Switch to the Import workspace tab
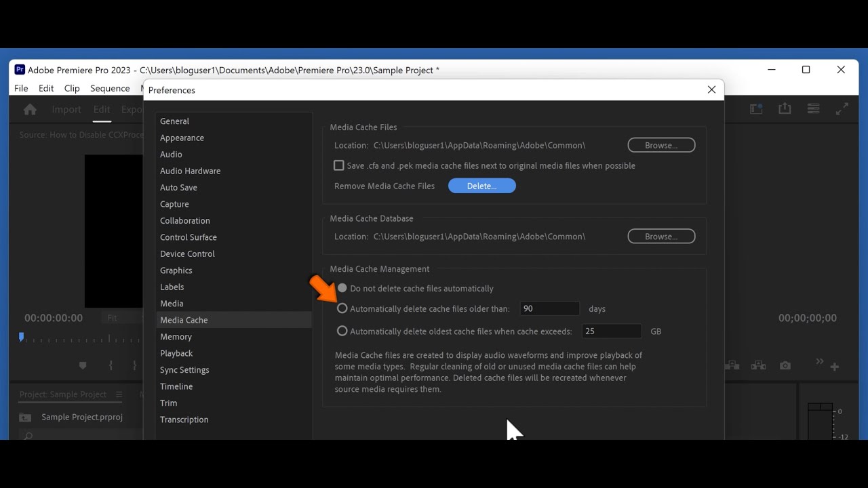The image size is (868, 488). pos(66,109)
